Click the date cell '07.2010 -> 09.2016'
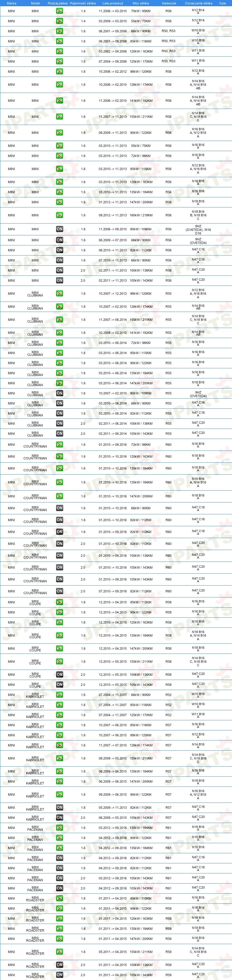The height and width of the screenshot is (980, 232). [112, 592]
